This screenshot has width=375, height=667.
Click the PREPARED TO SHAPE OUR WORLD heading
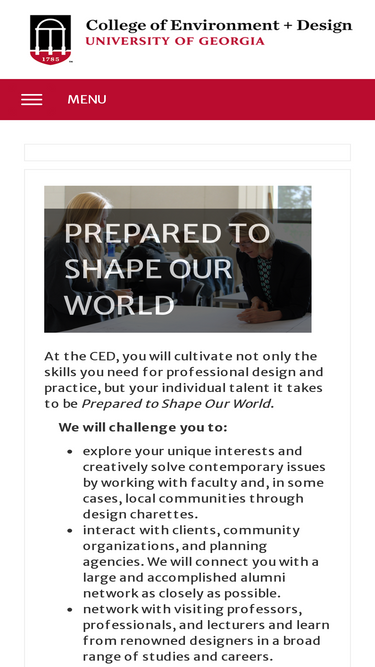pyautogui.click(x=167, y=269)
